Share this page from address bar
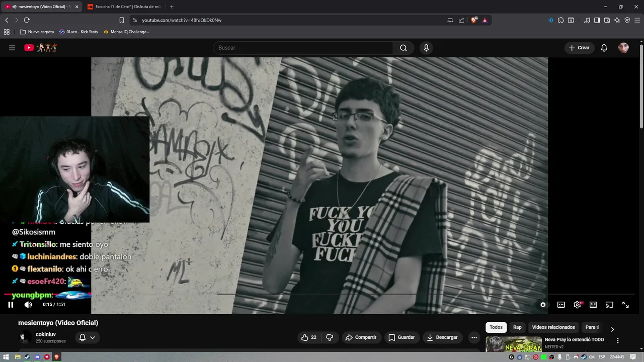The height and width of the screenshot is (362, 644). pos(461,20)
